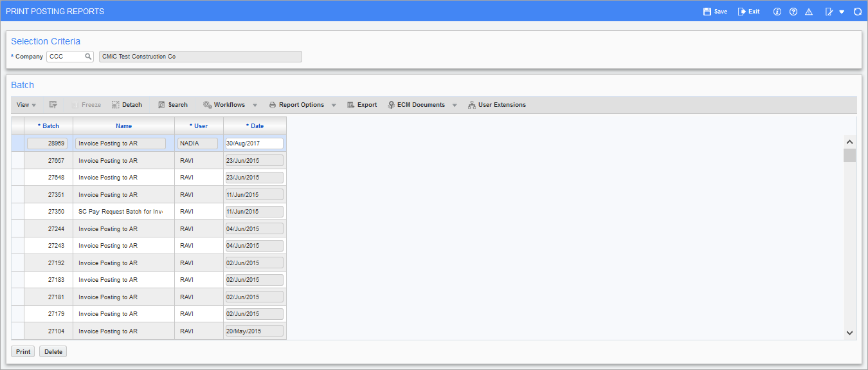The width and height of the screenshot is (868, 370).
Task: Sort by the User column header
Action: point(199,126)
